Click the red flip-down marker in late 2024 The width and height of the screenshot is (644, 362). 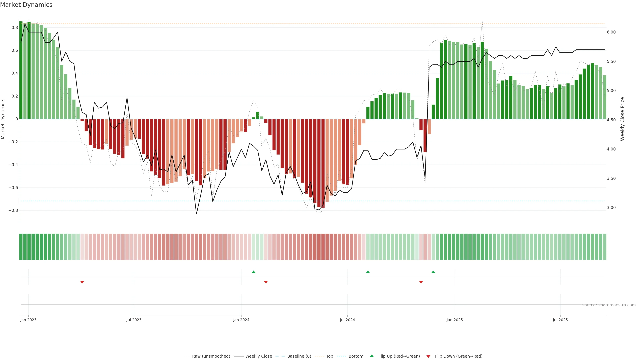(421, 282)
